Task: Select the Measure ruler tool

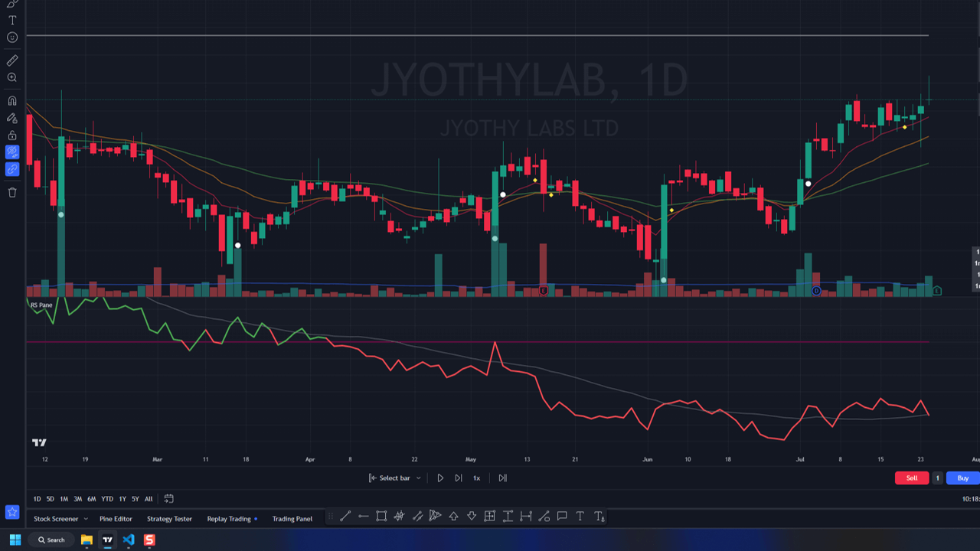Action: tap(11, 60)
